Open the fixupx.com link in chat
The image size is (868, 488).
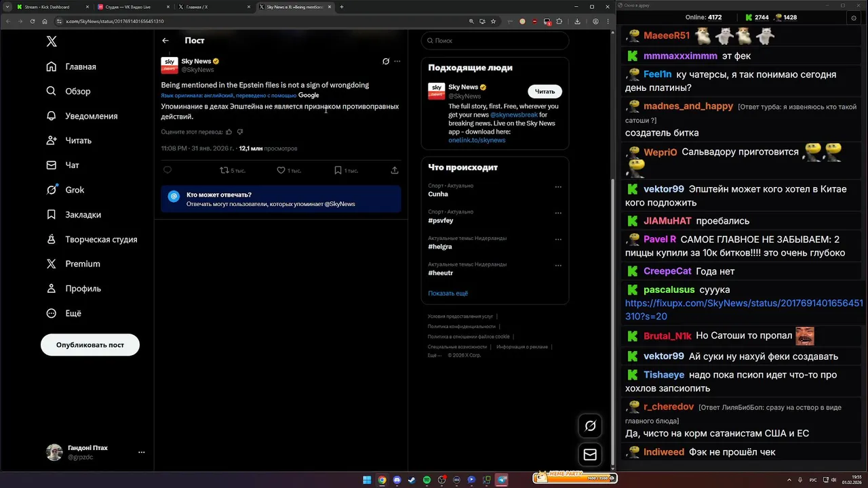(744, 310)
